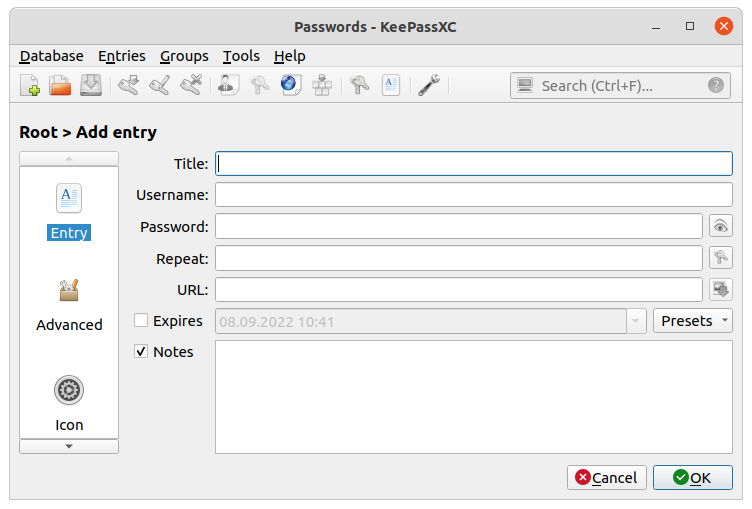Click the OK button

(692, 477)
